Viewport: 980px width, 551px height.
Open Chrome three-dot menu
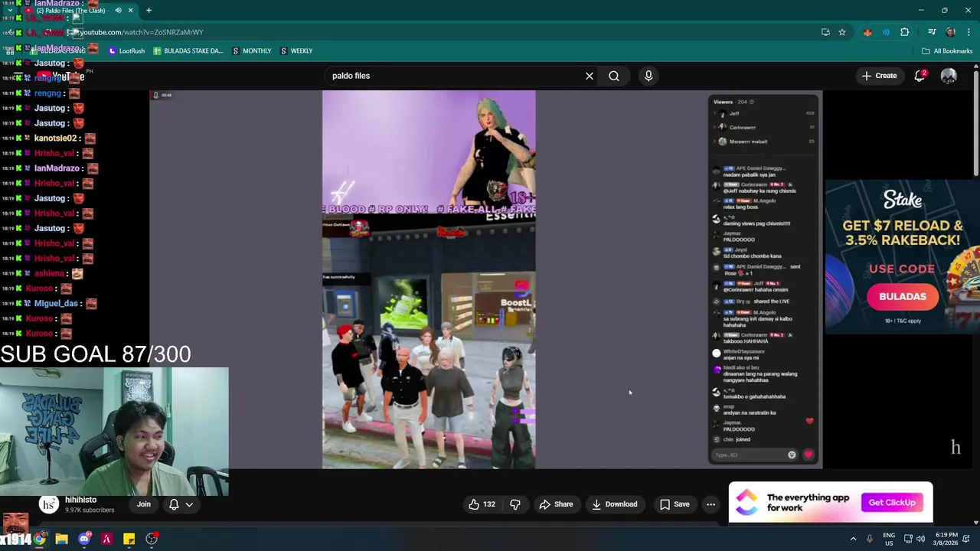click(969, 32)
